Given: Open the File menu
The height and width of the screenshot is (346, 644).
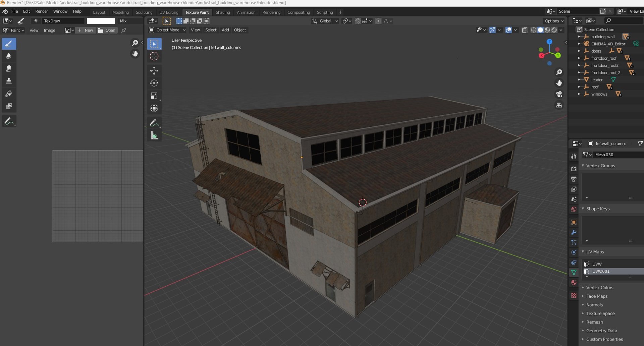Looking at the screenshot, I should click(15, 11).
